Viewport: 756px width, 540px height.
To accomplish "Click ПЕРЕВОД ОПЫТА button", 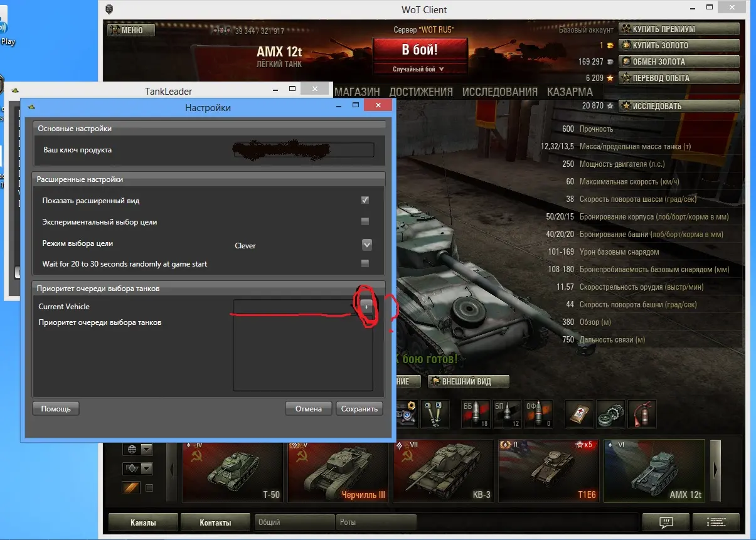I will [679, 78].
